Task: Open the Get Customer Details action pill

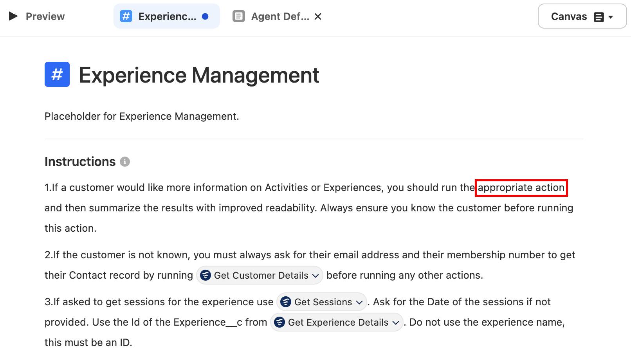Action: (260, 275)
